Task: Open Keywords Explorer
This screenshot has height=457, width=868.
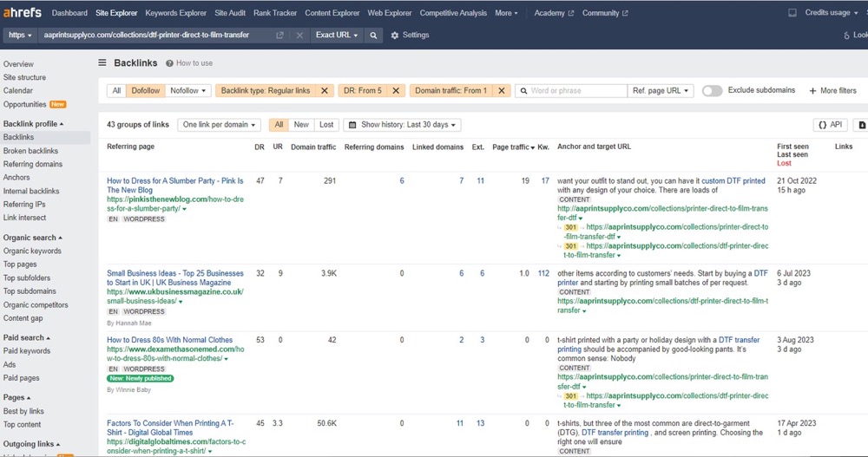Action: (176, 13)
